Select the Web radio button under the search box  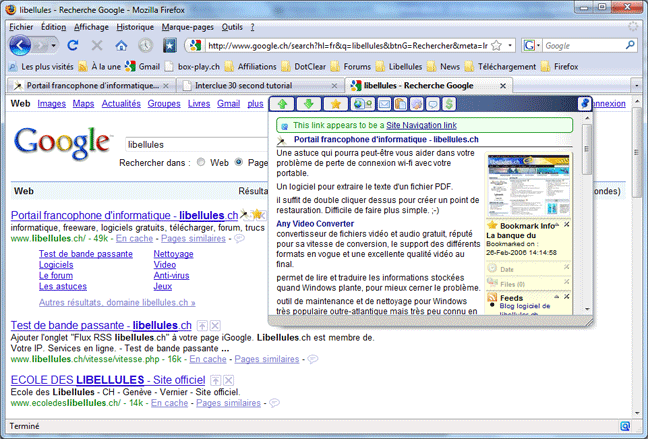[201, 162]
